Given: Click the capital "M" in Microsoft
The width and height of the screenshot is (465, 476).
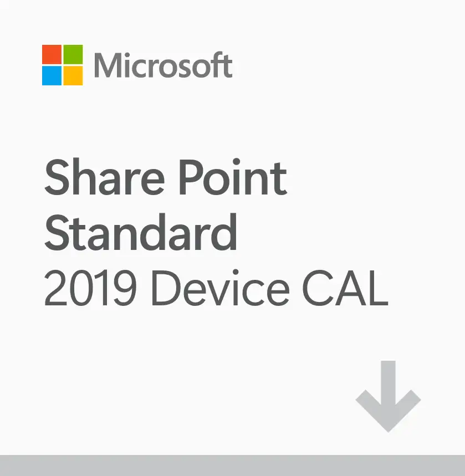Looking at the screenshot, I should pyautogui.click(x=106, y=65).
